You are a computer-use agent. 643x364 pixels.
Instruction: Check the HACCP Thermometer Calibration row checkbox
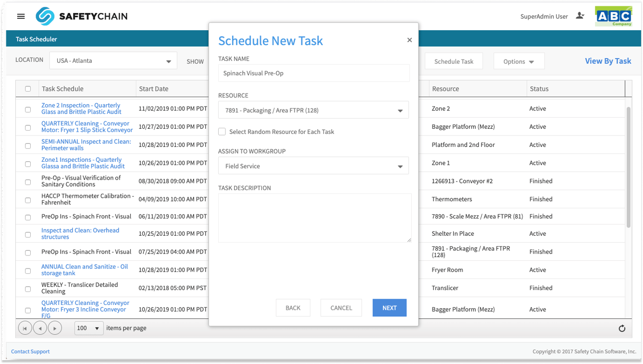point(28,200)
